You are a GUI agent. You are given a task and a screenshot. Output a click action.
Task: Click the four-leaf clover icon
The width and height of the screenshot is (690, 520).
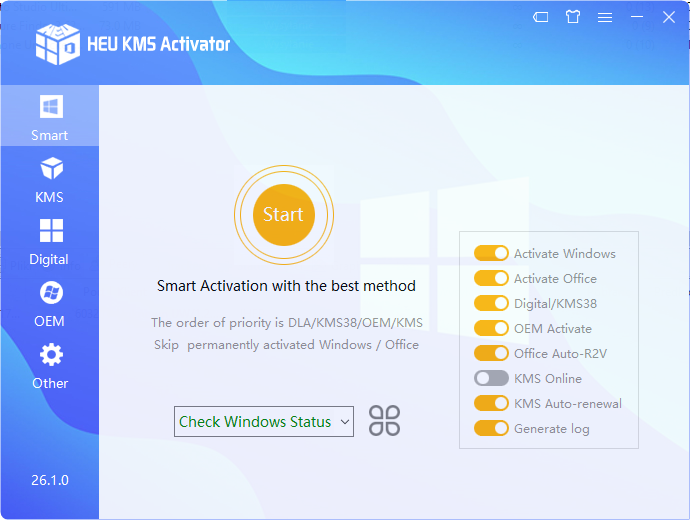384,421
